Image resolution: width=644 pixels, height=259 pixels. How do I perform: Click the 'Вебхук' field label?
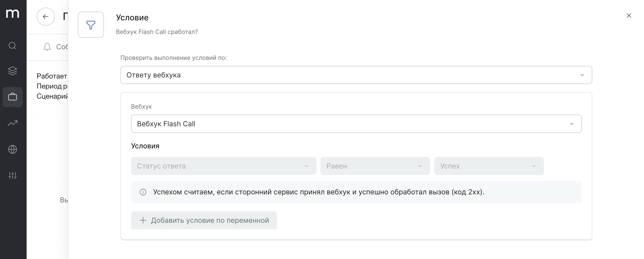tap(141, 107)
